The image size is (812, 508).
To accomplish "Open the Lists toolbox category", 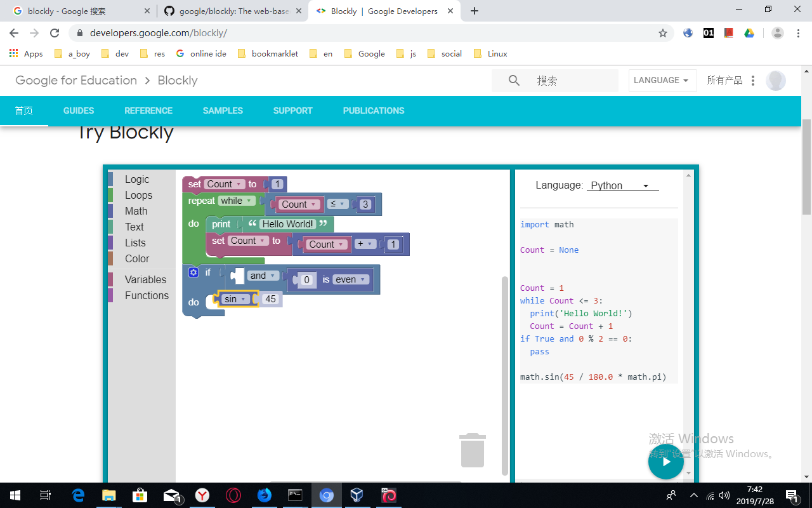I will click(141, 243).
